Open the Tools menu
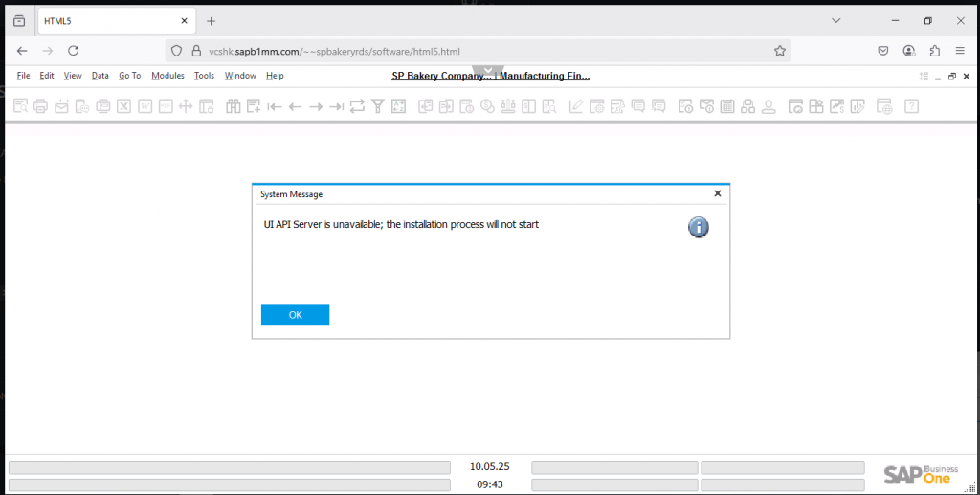This screenshot has width=980, height=495. point(204,76)
